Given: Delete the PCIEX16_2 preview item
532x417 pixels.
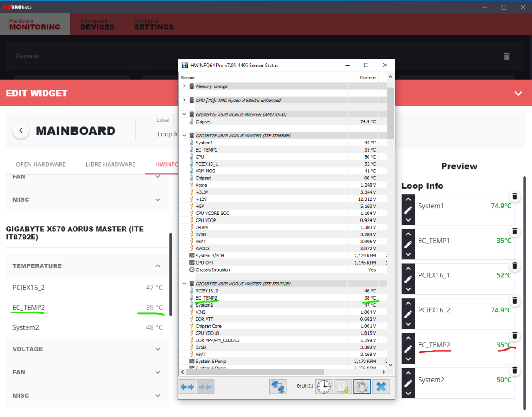Looking at the screenshot, I should tap(515, 300).
